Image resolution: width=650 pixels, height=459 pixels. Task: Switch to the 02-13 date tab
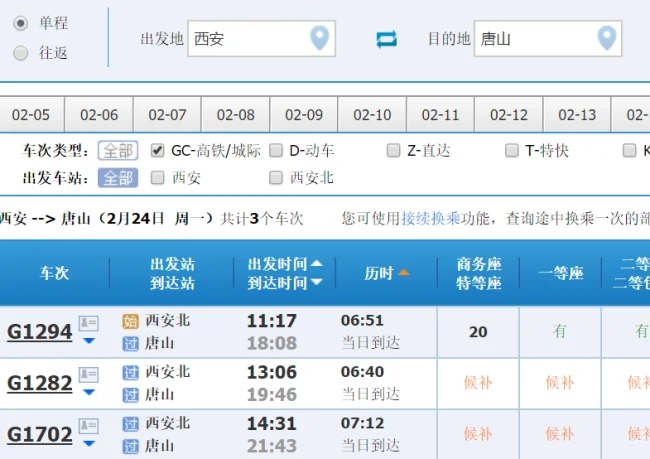577,114
